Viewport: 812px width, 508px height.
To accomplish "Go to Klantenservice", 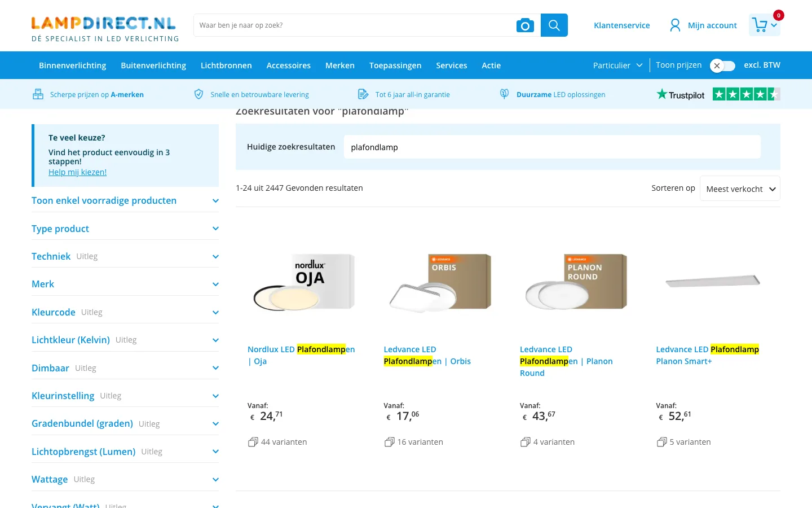I will coord(622,25).
